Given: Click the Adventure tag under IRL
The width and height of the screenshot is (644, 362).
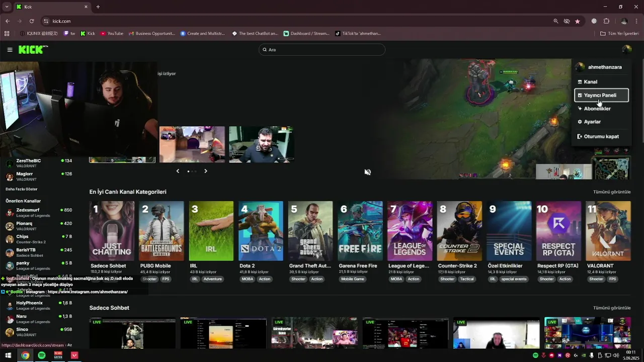Looking at the screenshot, I should click(x=213, y=279).
